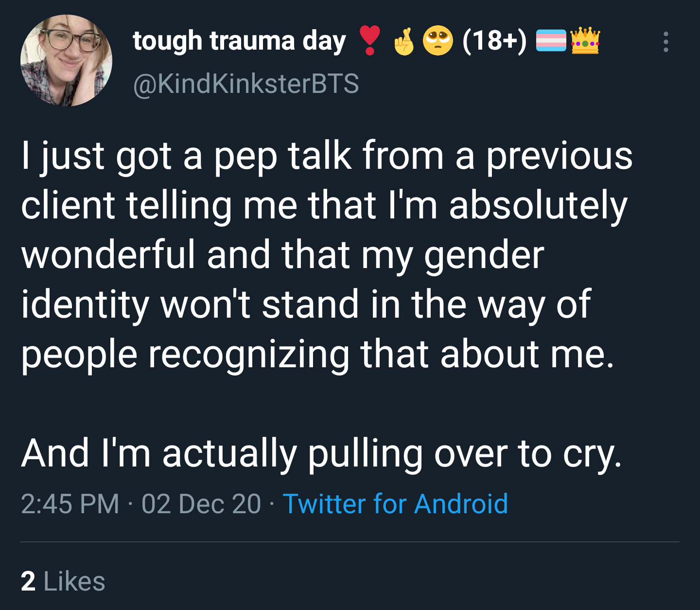Click the '02 Dec 20' date

click(x=201, y=503)
